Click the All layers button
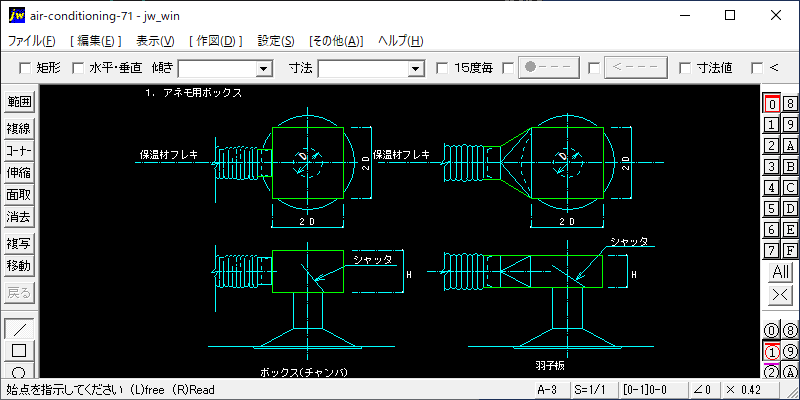 (781, 272)
